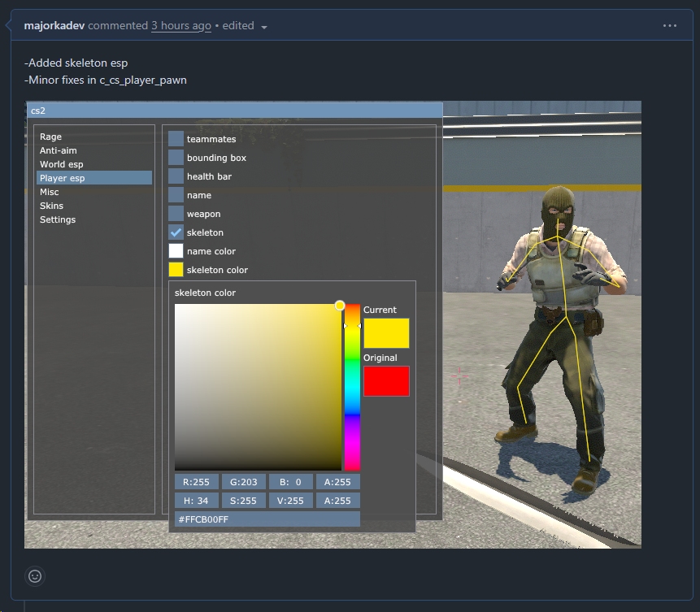Viewport: 700px width, 612px height.
Task: Enable the teammates checkbox
Action: coord(176,139)
